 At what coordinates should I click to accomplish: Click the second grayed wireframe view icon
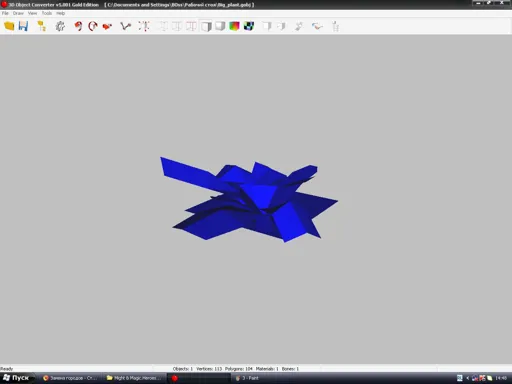click(x=177, y=26)
